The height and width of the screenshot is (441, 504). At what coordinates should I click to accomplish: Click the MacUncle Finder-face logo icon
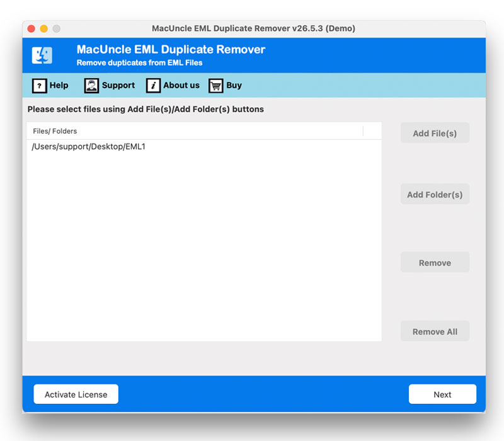pyautogui.click(x=42, y=55)
